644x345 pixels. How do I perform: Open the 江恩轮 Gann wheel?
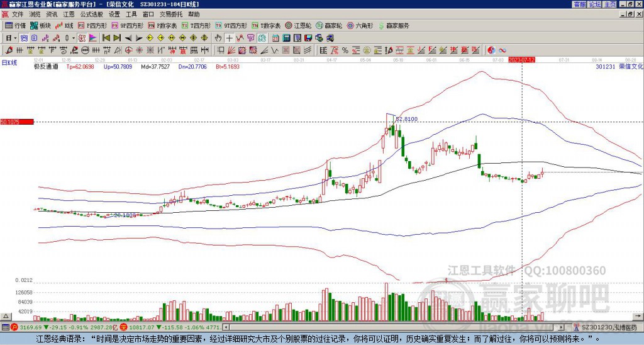click(x=299, y=25)
